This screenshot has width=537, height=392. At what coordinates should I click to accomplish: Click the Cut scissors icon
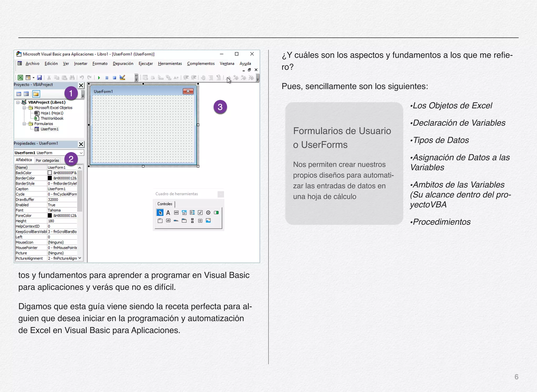click(49, 78)
